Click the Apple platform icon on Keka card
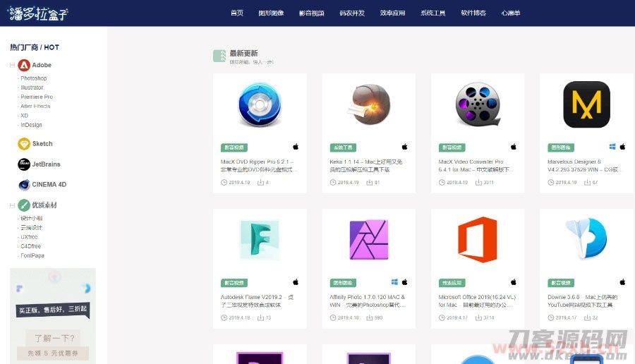This screenshot has height=364, width=635. tap(404, 147)
